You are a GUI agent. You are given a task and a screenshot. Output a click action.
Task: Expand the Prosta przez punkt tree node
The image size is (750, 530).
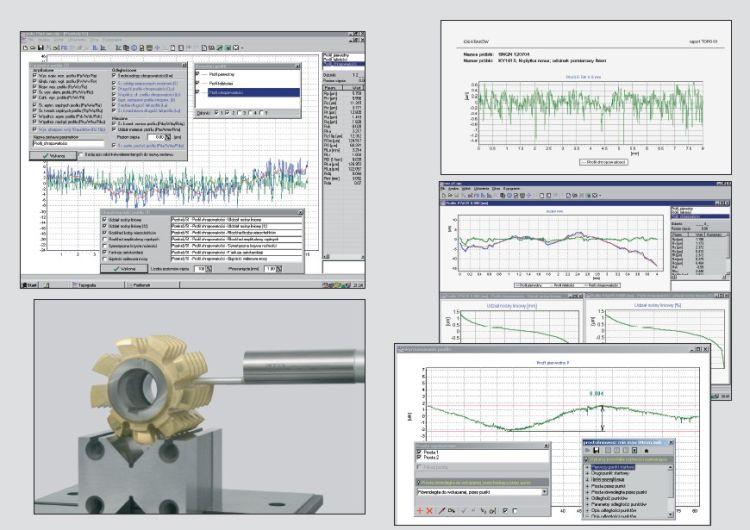coord(587,486)
